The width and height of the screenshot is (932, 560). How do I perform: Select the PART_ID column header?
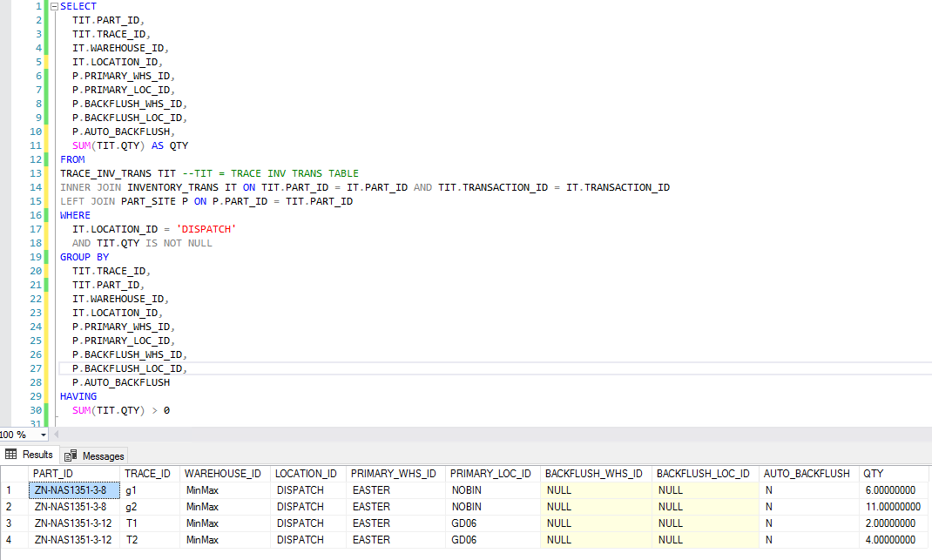pyautogui.click(x=74, y=474)
